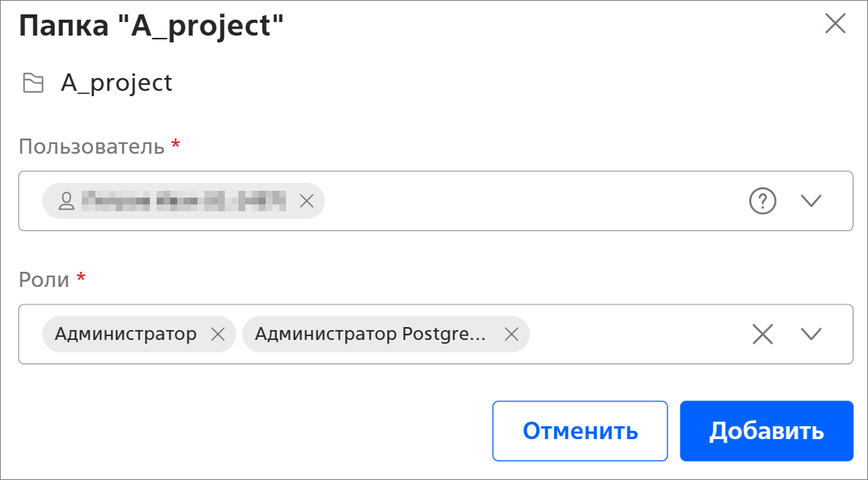The width and height of the screenshot is (868, 480).
Task: Click the Роли field label
Action: click(x=45, y=279)
